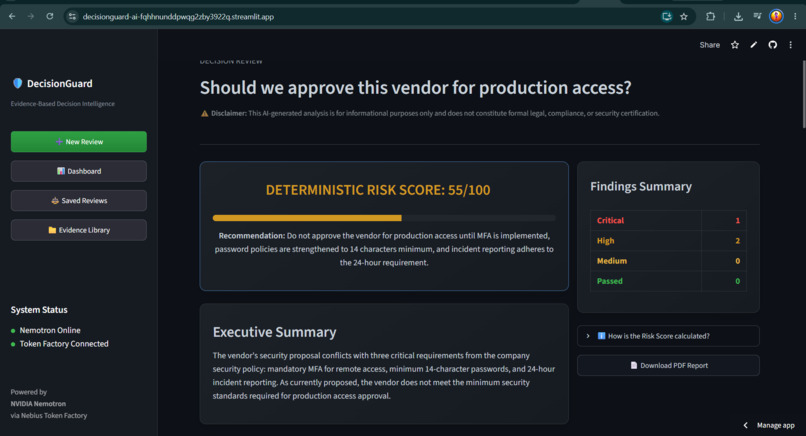Open Saved Reviews
Viewport: 806px width, 436px height.
tap(79, 201)
